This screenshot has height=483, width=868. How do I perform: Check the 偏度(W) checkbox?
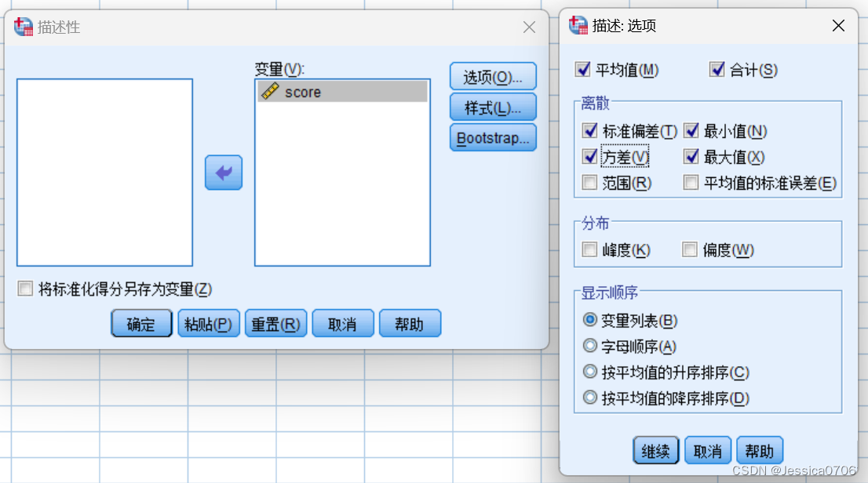[x=689, y=249]
